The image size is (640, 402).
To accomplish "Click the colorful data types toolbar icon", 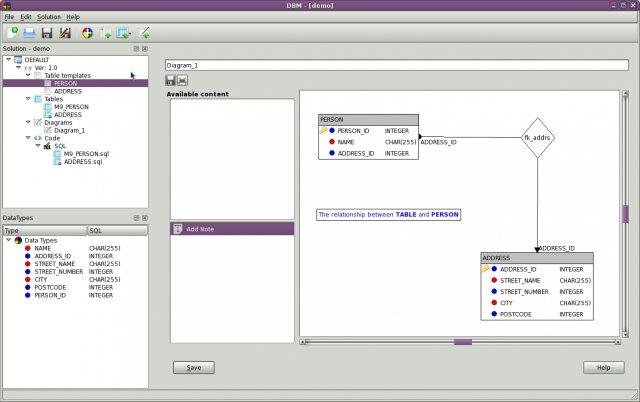I will pos(87,33).
